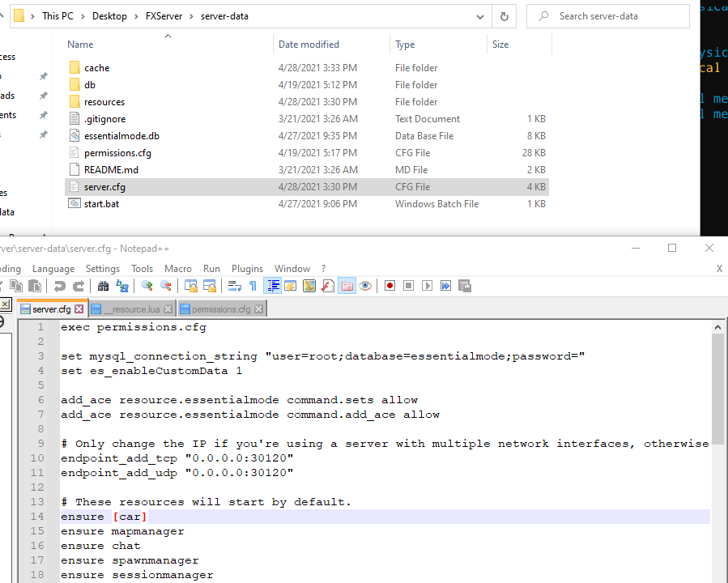Screen dimensions: 728x583
Task: Click the macro Playback icon
Action: tap(427, 286)
